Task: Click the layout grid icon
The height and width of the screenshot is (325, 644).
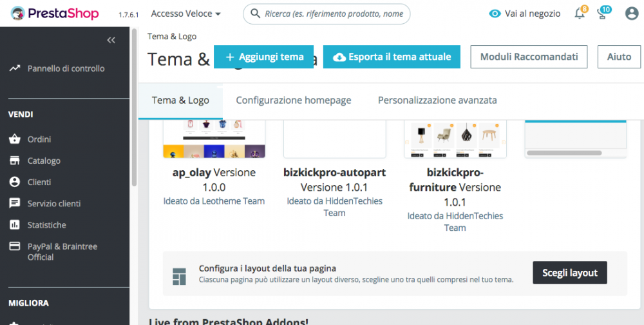Action: 180,277
